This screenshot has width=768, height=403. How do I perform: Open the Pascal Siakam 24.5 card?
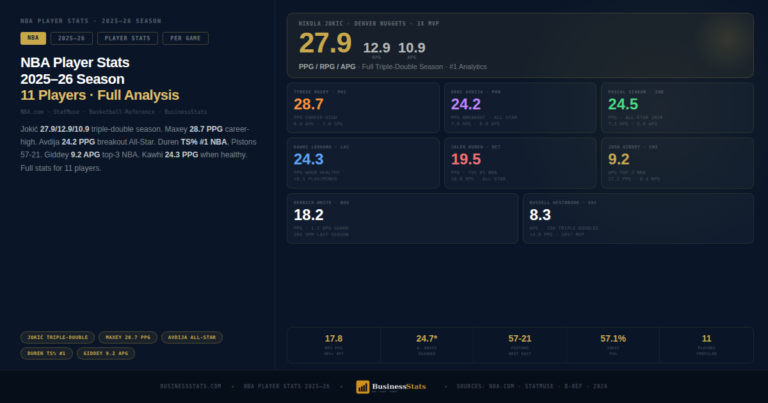point(677,108)
